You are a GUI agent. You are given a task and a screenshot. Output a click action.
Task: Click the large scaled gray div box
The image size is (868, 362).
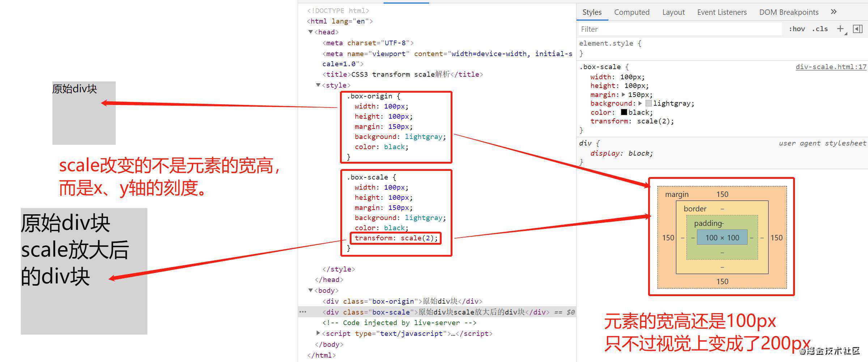[84, 271]
